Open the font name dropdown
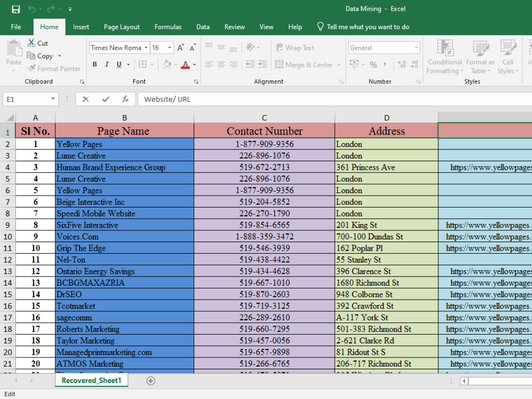Image resolution: width=532 pixels, height=399 pixels. 146,48
